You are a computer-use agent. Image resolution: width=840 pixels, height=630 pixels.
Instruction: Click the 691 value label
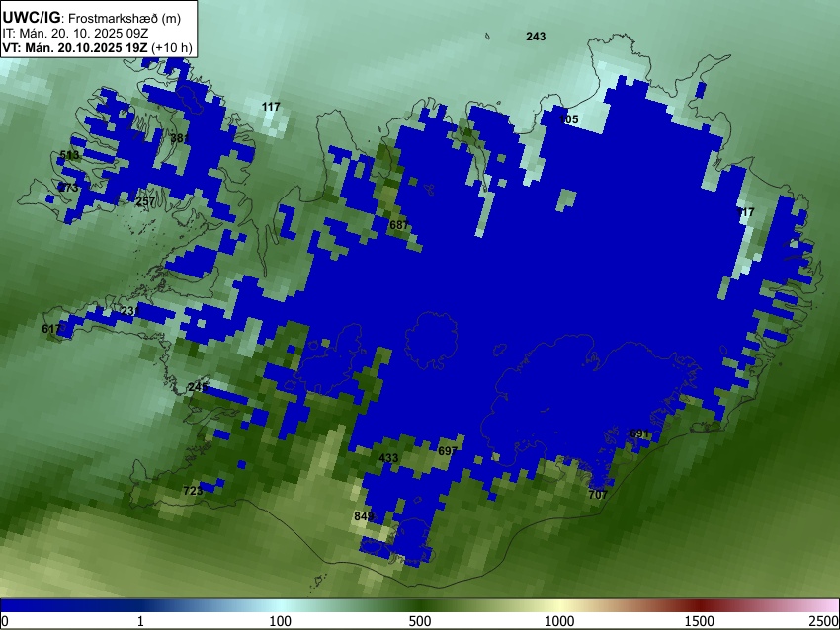pos(639,433)
